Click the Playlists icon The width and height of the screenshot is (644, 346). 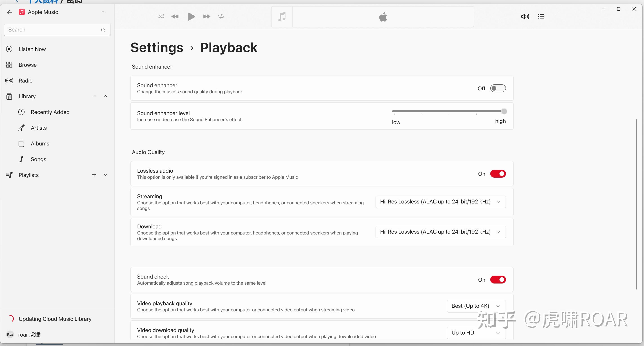point(9,175)
